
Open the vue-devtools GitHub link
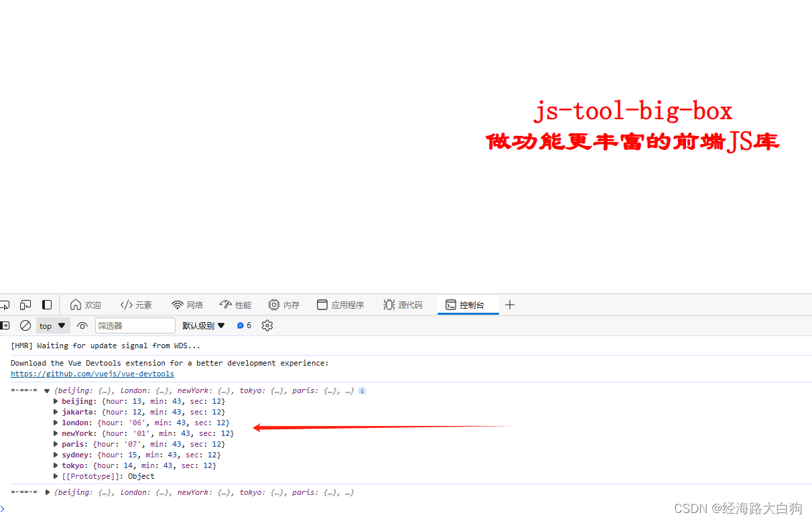pos(92,374)
